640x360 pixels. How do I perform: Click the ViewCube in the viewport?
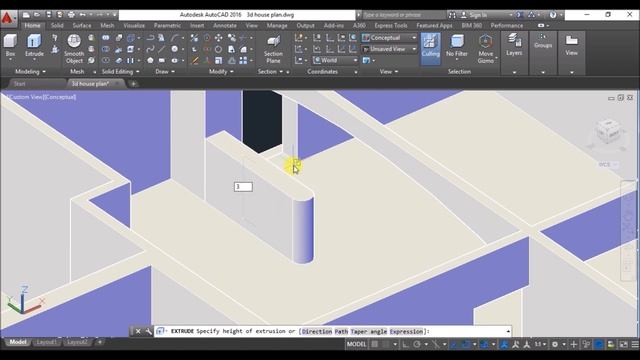tap(608, 132)
